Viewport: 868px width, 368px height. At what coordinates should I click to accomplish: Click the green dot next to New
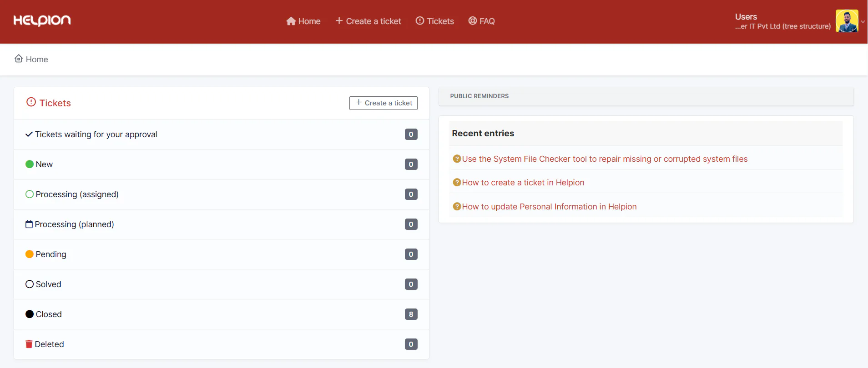(30, 164)
